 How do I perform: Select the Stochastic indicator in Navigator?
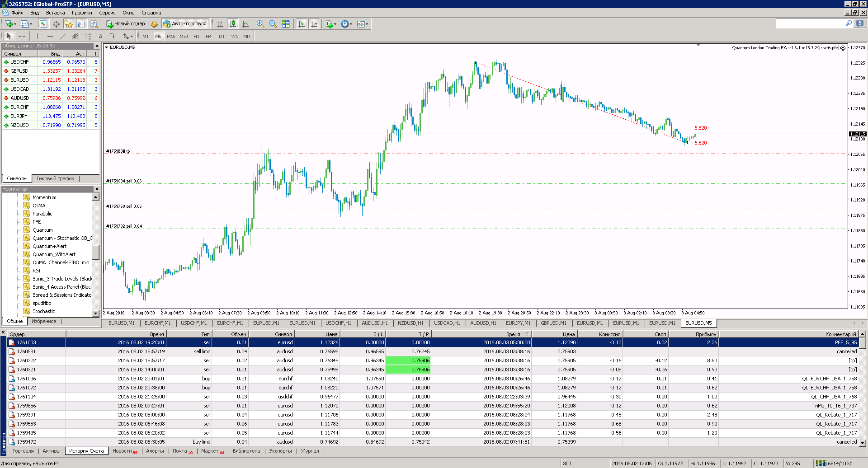(x=43, y=311)
